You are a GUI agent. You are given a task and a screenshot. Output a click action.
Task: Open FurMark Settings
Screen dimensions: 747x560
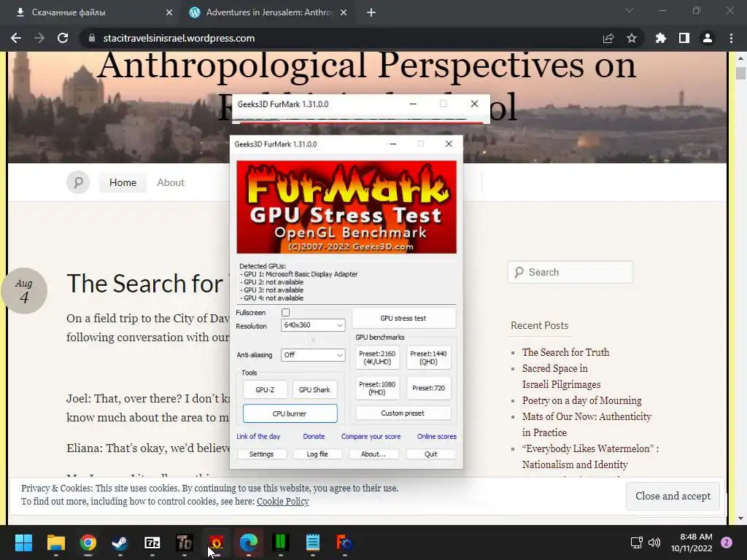pos(262,454)
